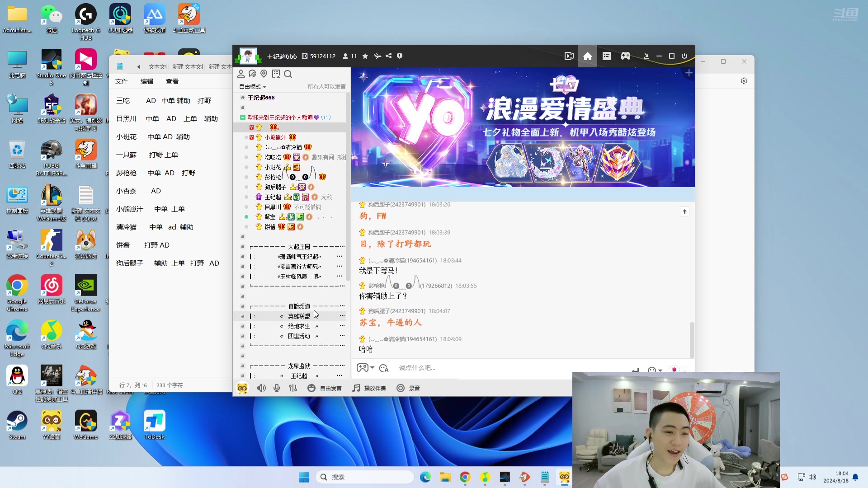
Task: Open the smiley emoji dropdown in chat bar
Action: (x=655, y=370)
